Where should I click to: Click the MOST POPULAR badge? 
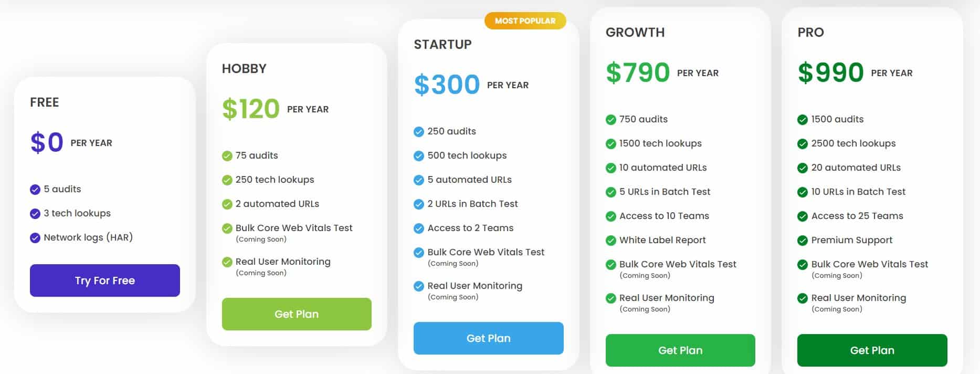pos(524,21)
